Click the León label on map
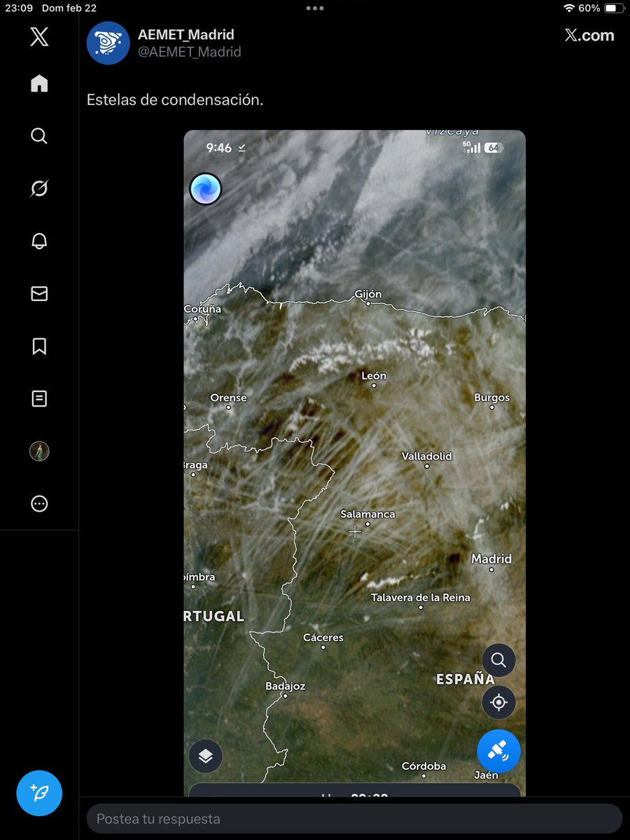Screen dimensions: 630x840 click(374, 375)
